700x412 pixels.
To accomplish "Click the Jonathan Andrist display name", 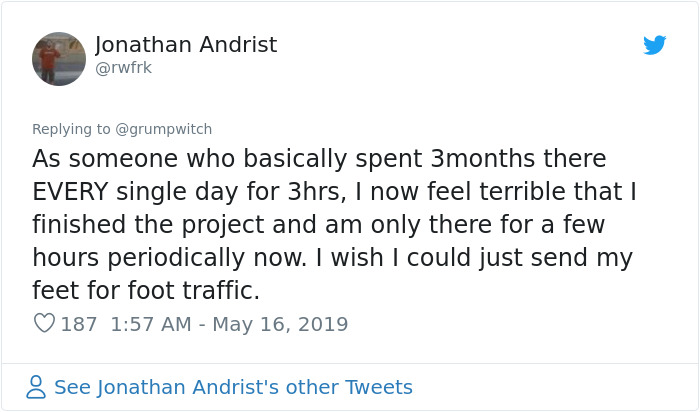I will tap(186, 45).
